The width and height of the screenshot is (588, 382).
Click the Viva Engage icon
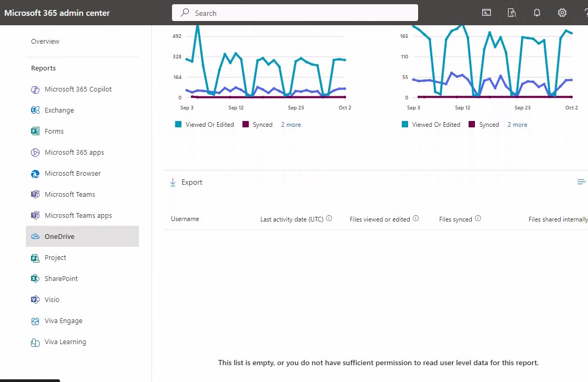(35, 321)
